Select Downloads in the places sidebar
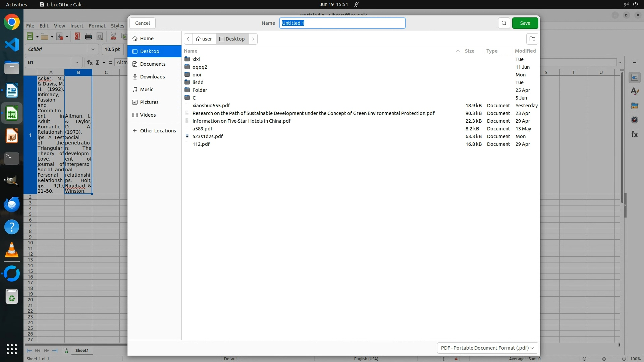This screenshot has height=362, width=644. pos(152,77)
